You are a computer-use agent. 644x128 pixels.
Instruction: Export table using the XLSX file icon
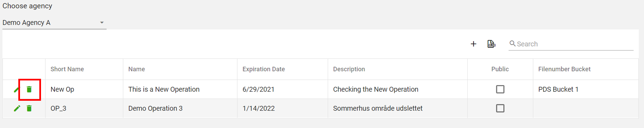pyautogui.click(x=491, y=44)
